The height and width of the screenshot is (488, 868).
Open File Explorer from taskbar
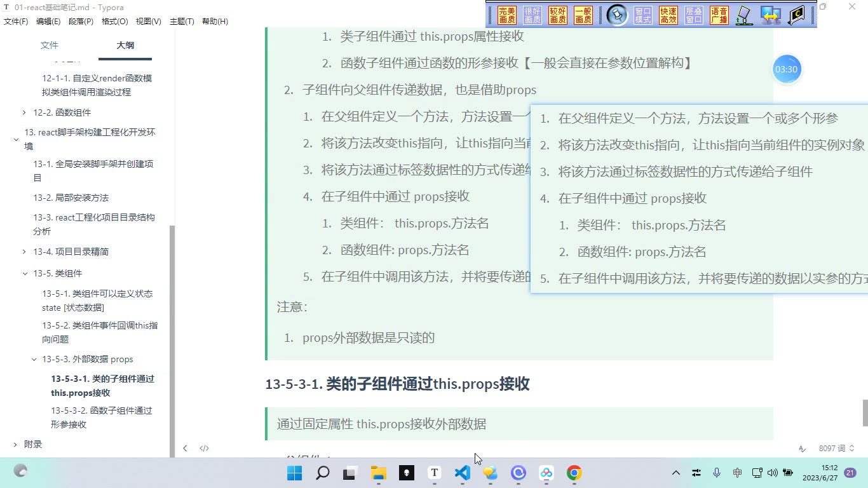pos(379,473)
